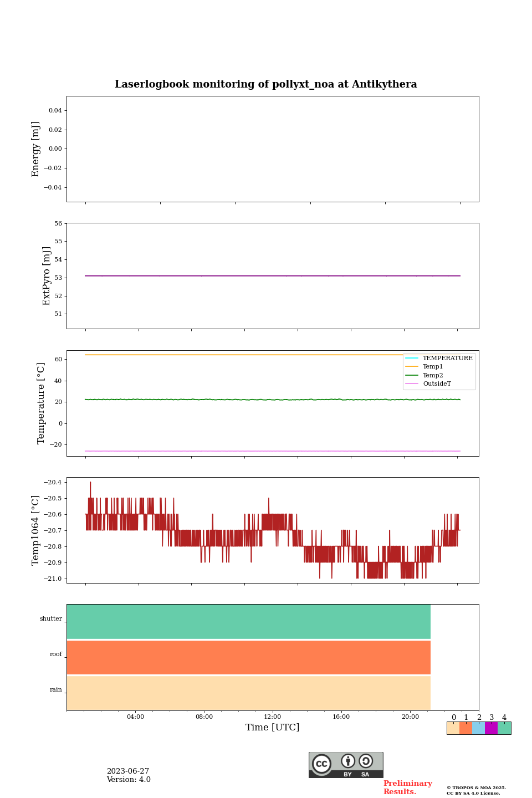Click the 08:00 time tick label
532x798 pixels.
204,717
